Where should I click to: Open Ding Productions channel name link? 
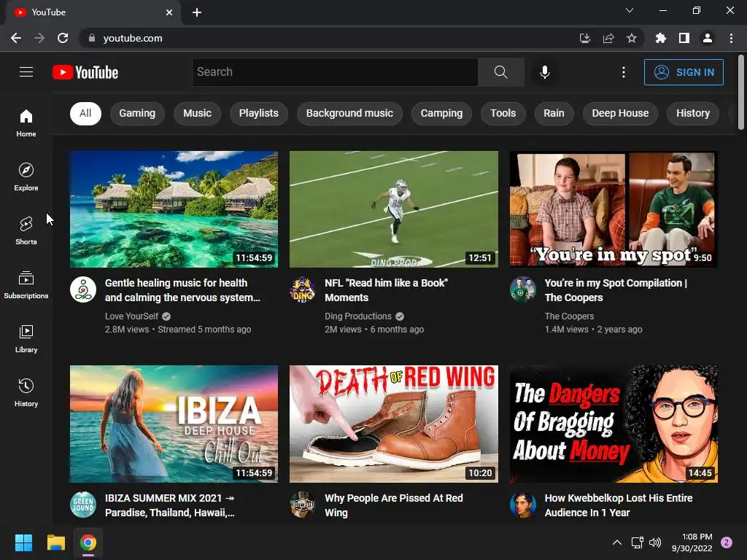358,316
